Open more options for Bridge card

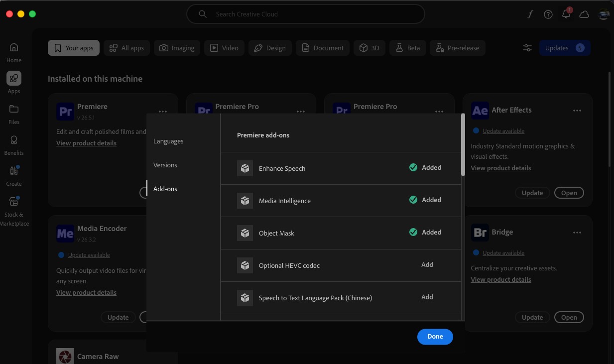577,233
